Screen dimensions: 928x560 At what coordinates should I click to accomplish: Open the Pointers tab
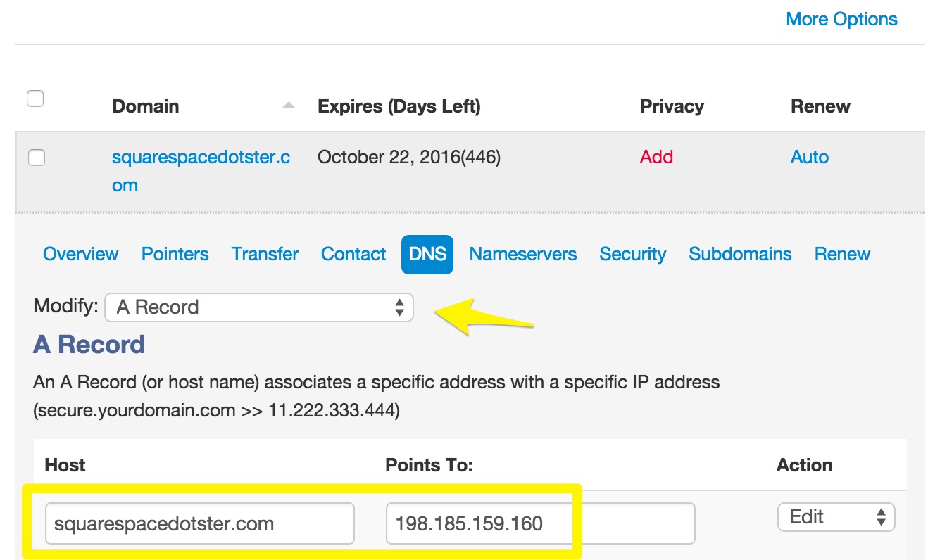click(175, 254)
